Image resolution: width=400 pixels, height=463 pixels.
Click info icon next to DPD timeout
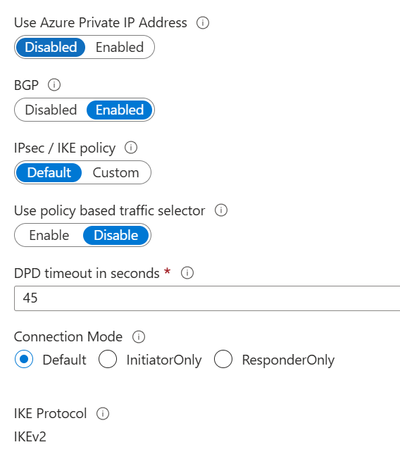coord(187,273)
